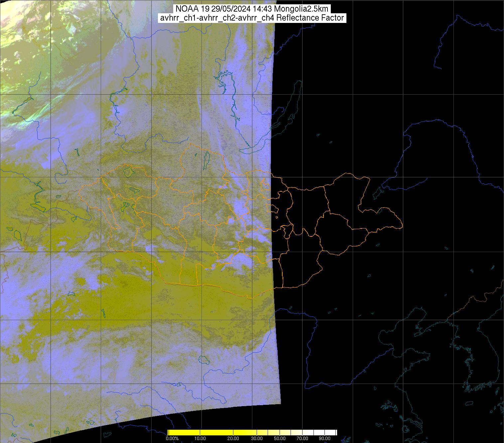Click the '20.00' scale label
The width and height of the screenshot is (504, 443).
[233, 439]
